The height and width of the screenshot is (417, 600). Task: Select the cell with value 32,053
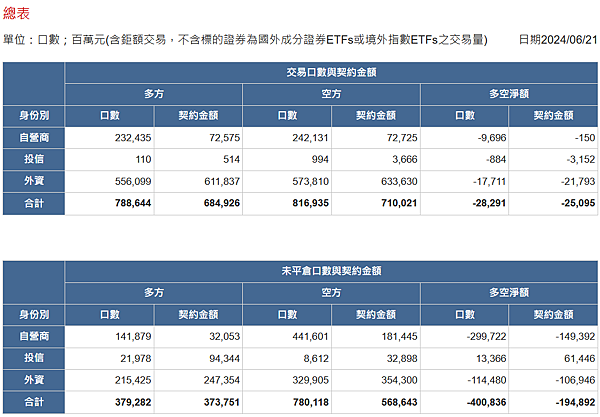click(198, 337)
